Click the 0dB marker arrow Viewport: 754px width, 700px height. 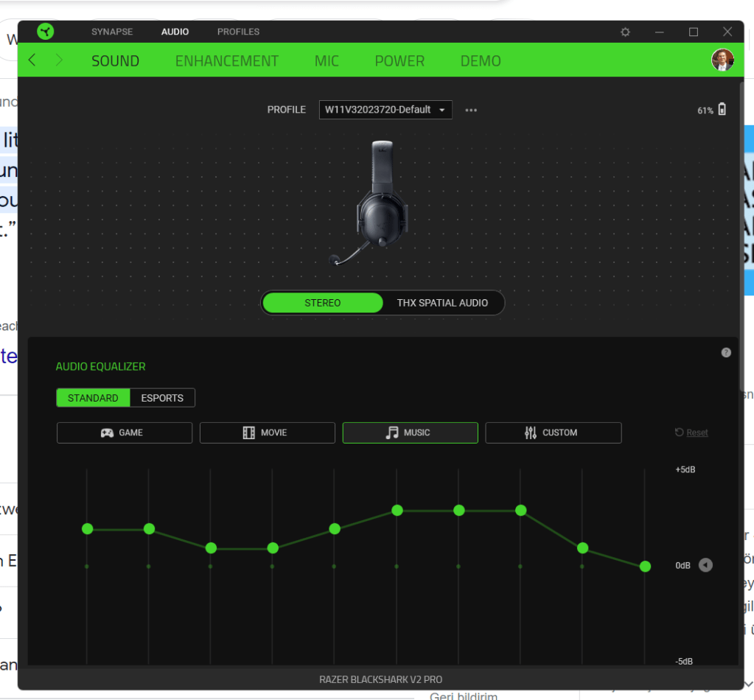coord(705,565)
